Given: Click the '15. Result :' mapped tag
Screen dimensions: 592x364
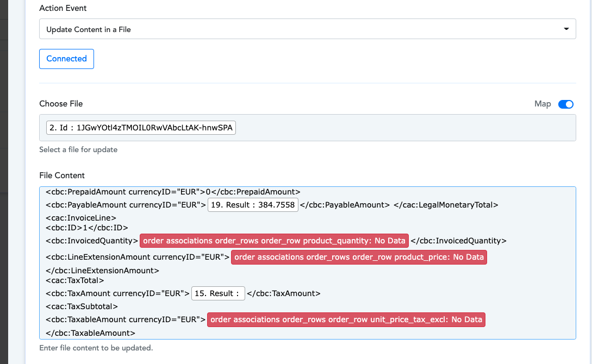Looking at the screenshot, I should (218, 293).
